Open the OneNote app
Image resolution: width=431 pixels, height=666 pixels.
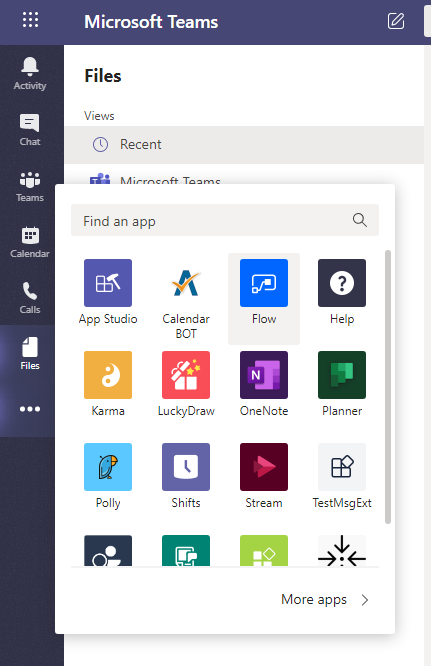tap(264, 384)
